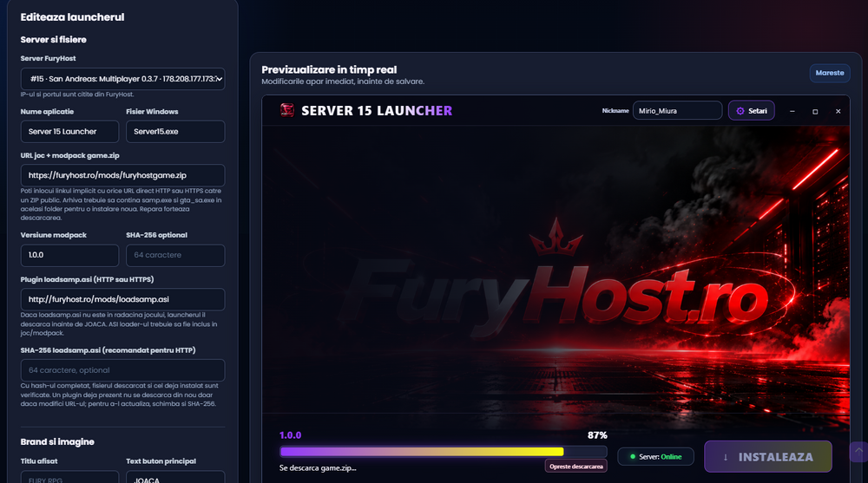Edit the Versiune modpack field 1.0.0
Viewport: 868px width, 483px height.
[69, 255]
